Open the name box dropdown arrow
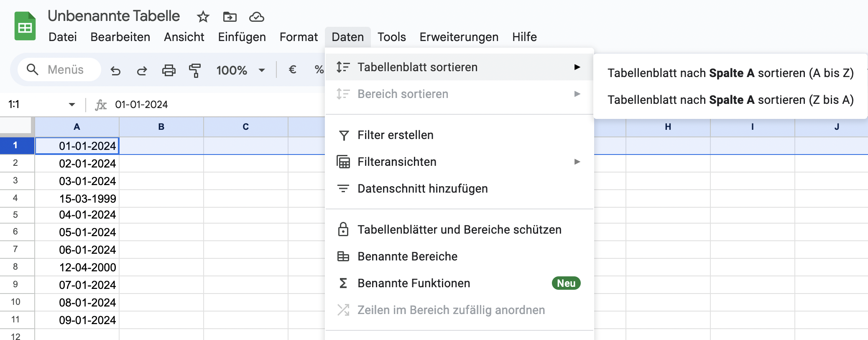This screenshot has height=340, width=868. point(72,104)
